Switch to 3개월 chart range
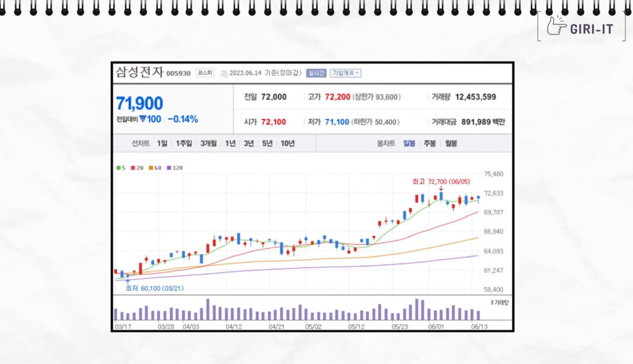 (x=209, y=143)
